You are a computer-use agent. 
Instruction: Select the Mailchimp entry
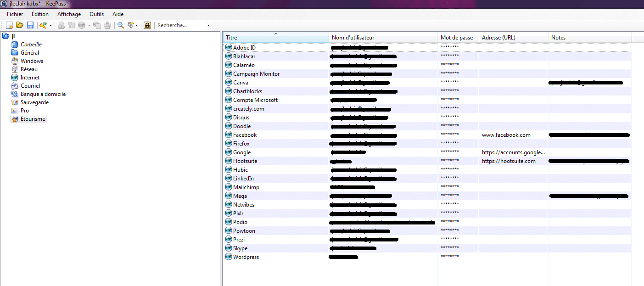tap(427, 187)
